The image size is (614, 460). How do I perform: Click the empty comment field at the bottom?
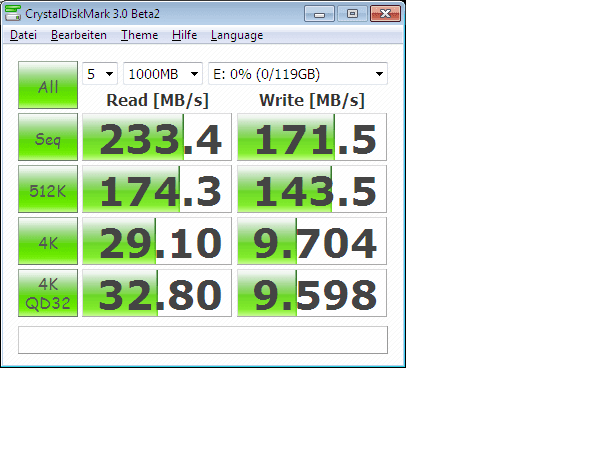coord(203,340)
